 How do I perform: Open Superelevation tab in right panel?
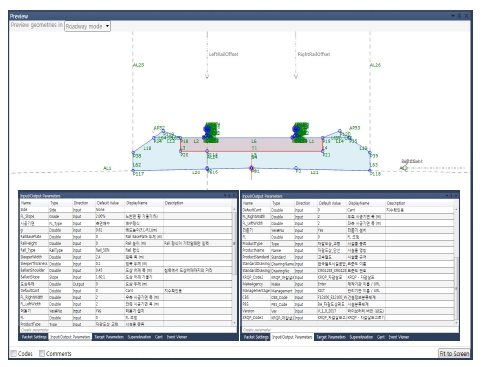(x=361, y=337)
